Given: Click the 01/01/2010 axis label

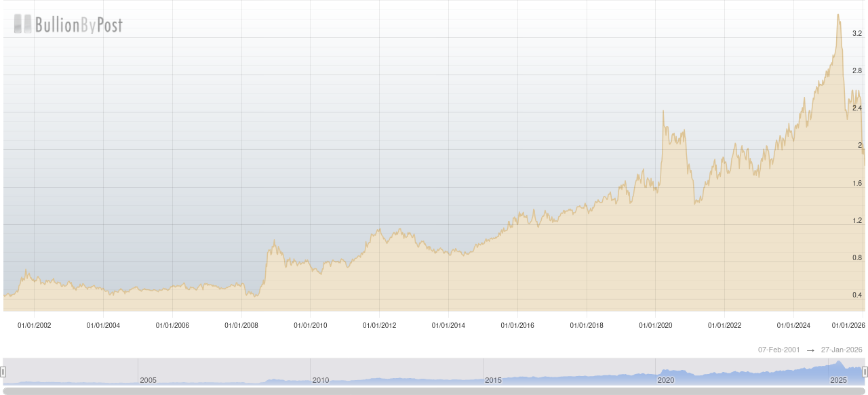Looking at the screenshot, I should (x=311, y=325).
